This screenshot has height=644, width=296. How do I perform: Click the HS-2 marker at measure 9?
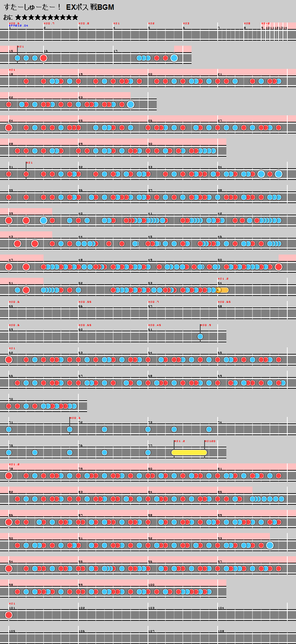pyautogui.click(x=266, y=23)
